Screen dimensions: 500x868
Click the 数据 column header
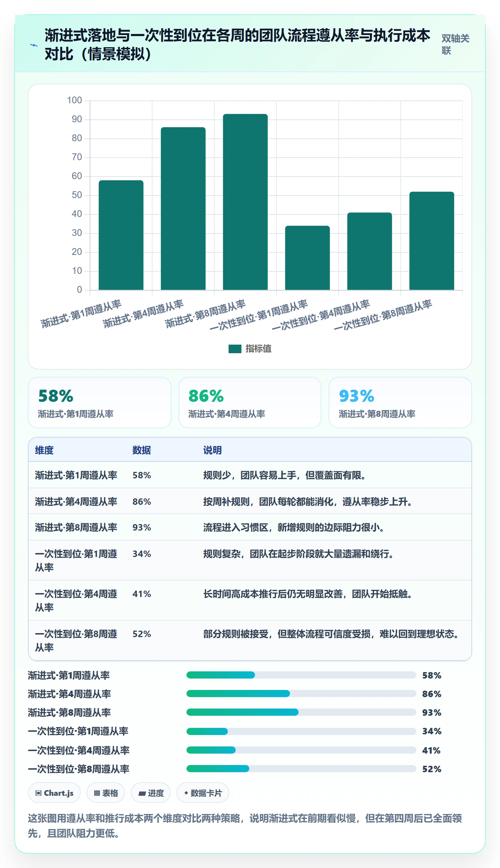142,450
